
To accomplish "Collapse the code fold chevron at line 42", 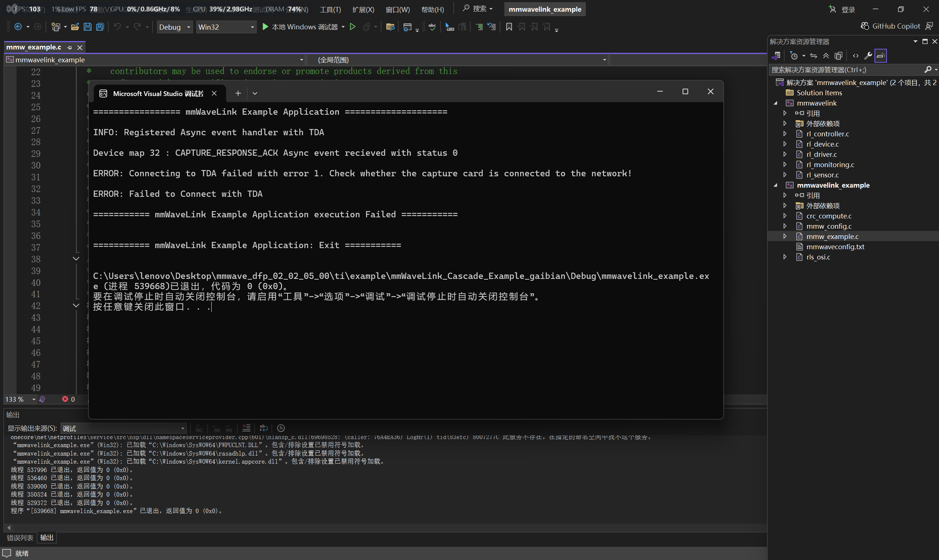I will point(76,305).
